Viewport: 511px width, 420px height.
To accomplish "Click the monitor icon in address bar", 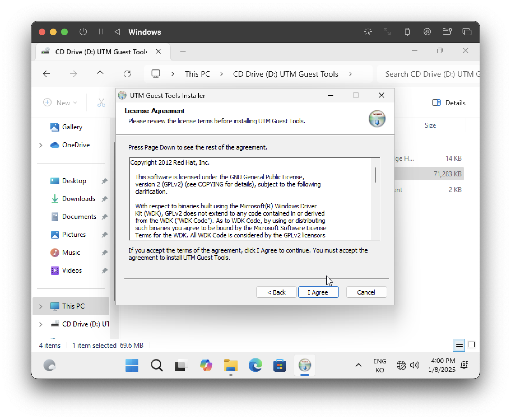I will [x=156, y=74].
